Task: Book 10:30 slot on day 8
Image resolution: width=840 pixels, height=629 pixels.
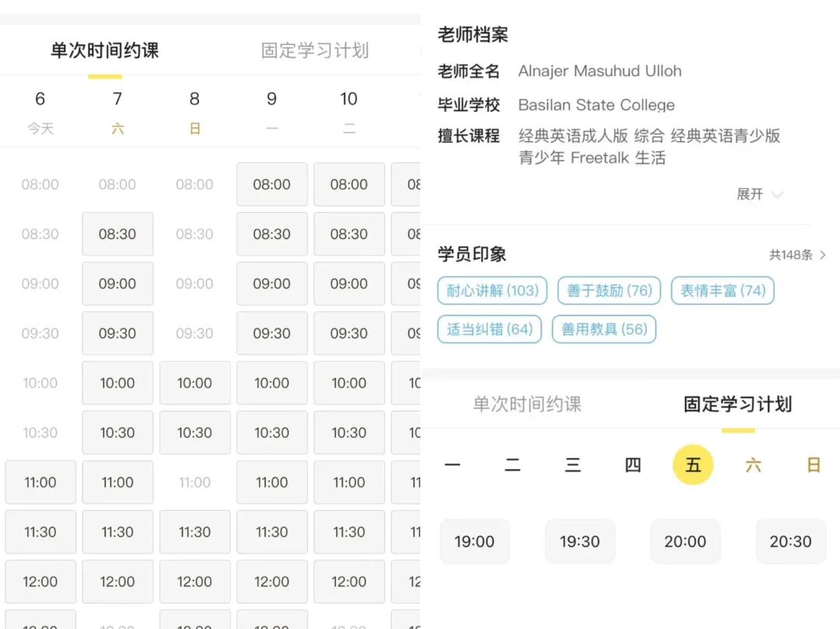Action: (x=194, y=432)
